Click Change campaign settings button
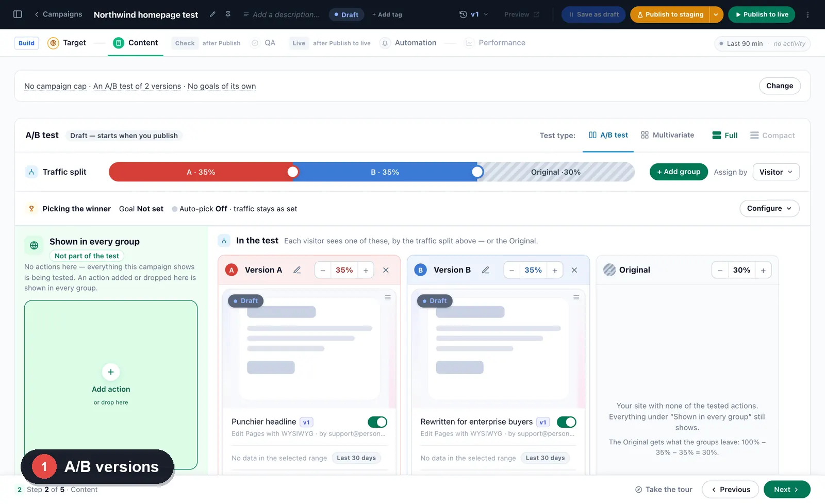 tap(780, 86)
